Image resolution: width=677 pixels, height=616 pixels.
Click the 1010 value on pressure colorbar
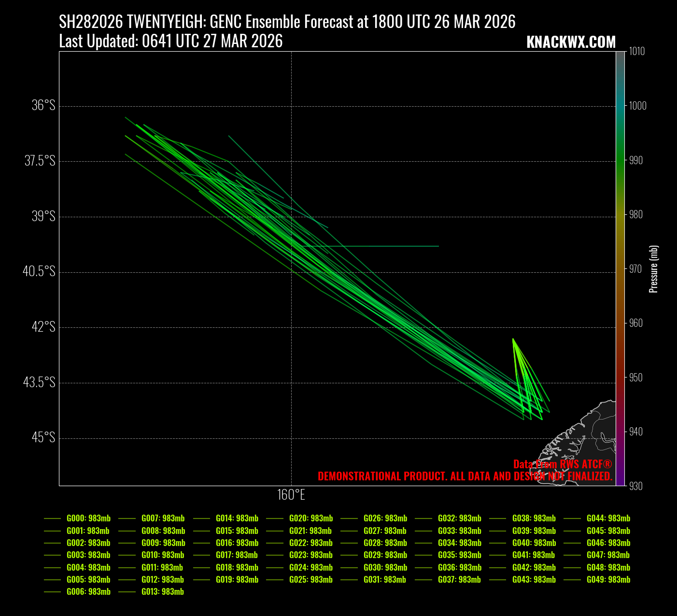coord(636,52)
